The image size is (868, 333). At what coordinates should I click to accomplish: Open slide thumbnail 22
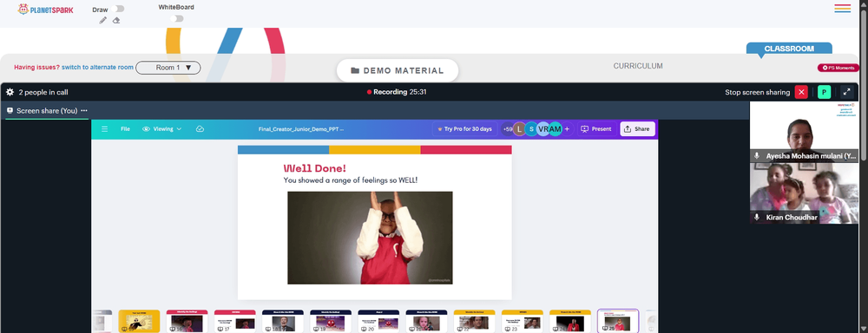(475, 322)
